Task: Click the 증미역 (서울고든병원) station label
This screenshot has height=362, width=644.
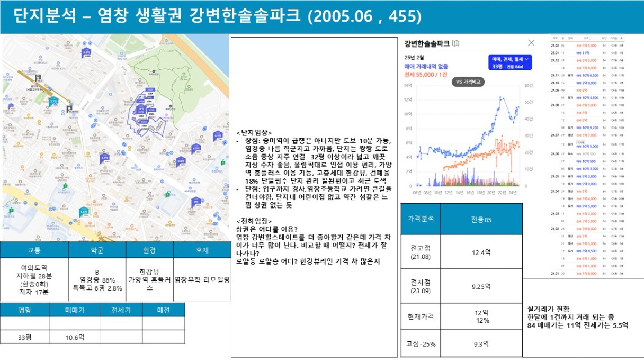Action: 34,87
